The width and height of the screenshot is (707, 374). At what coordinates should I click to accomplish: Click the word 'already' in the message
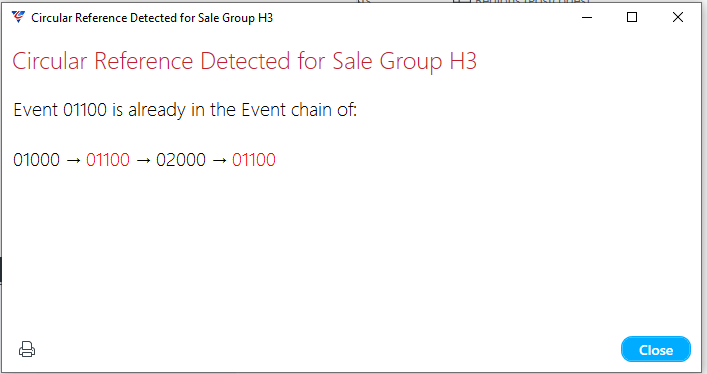(156, 111)
